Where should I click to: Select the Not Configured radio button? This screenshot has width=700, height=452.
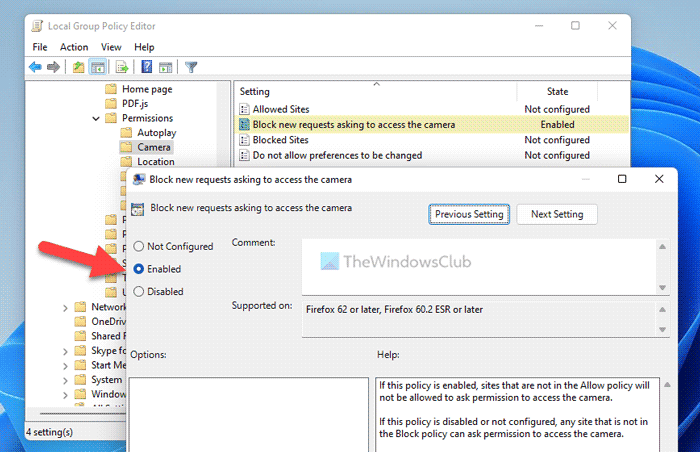[139, 247]
